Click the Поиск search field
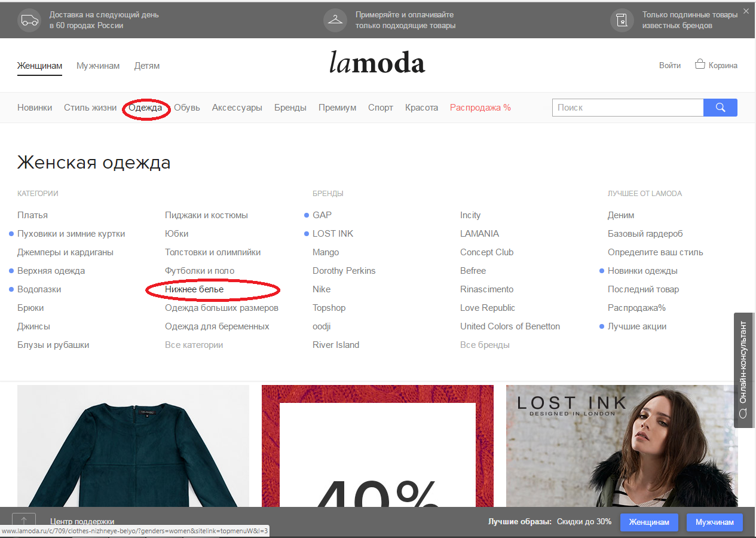This screenshot has width=756, height=538. point(628,108)
